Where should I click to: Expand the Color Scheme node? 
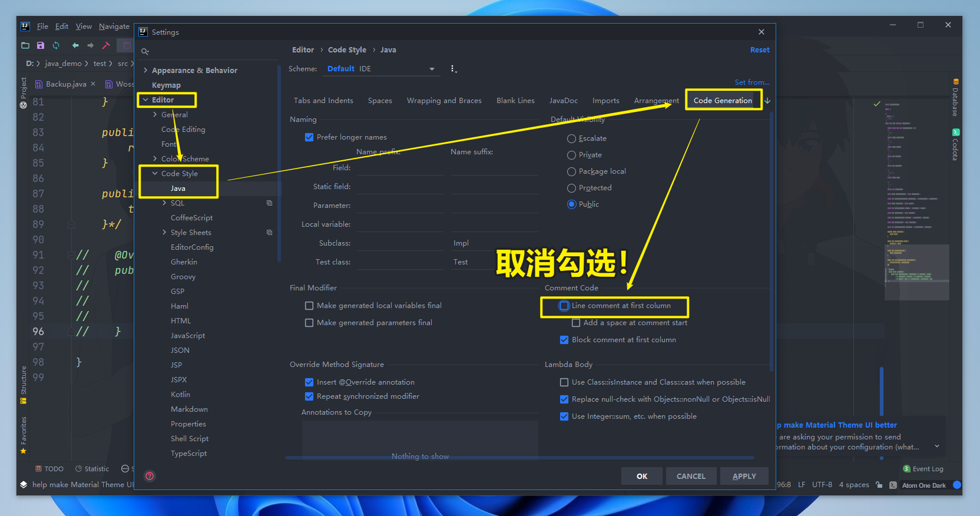click(155, 158)
